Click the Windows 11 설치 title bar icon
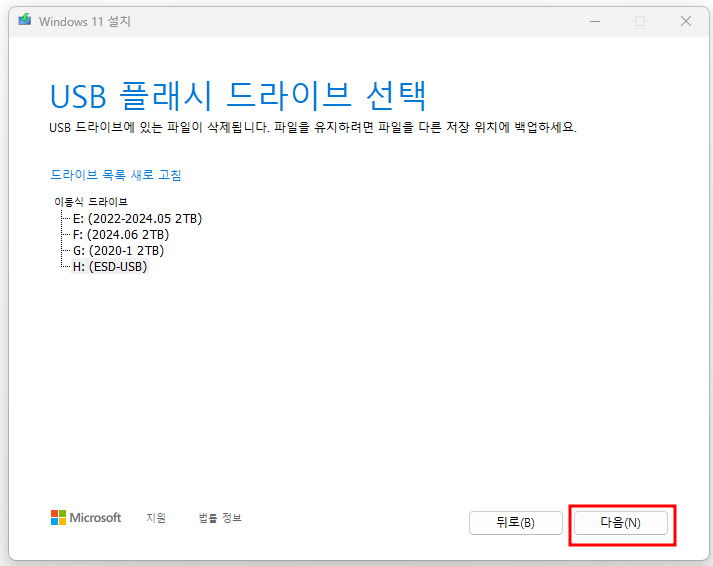The height and width of the screenshot is (566, 713). [x=25, y=20]
